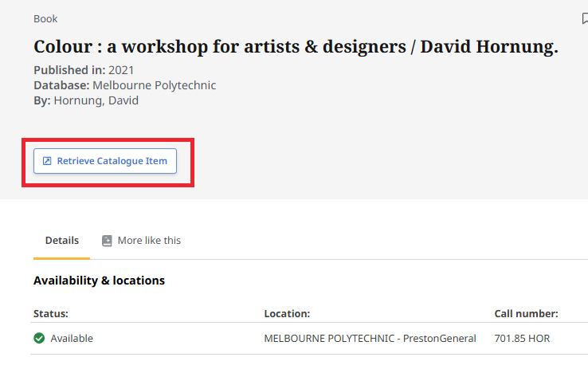Click the Book format label

[45, 19]
